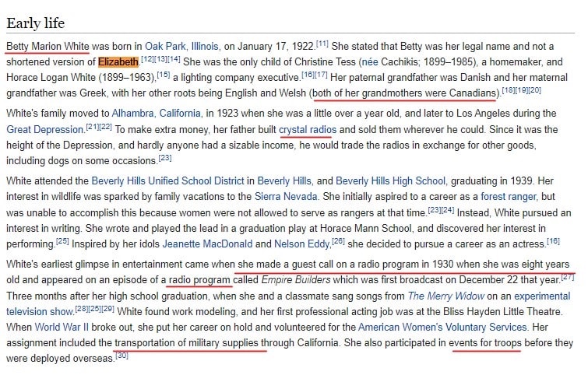The width and height of the screenshot is (588, 375).
Task: Follow the World War II link
Action: 62,327
